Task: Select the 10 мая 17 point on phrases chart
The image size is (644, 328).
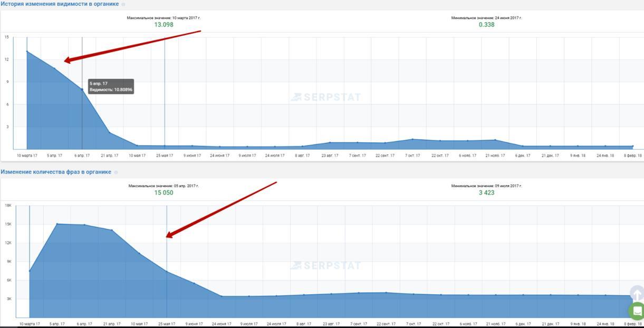Action: pyautogui.click(x=139, y=254)
